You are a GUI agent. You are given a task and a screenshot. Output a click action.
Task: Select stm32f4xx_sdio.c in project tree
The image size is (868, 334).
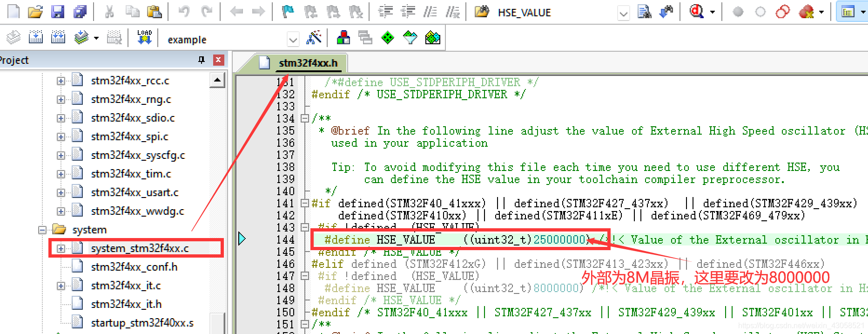click(133, 118)
